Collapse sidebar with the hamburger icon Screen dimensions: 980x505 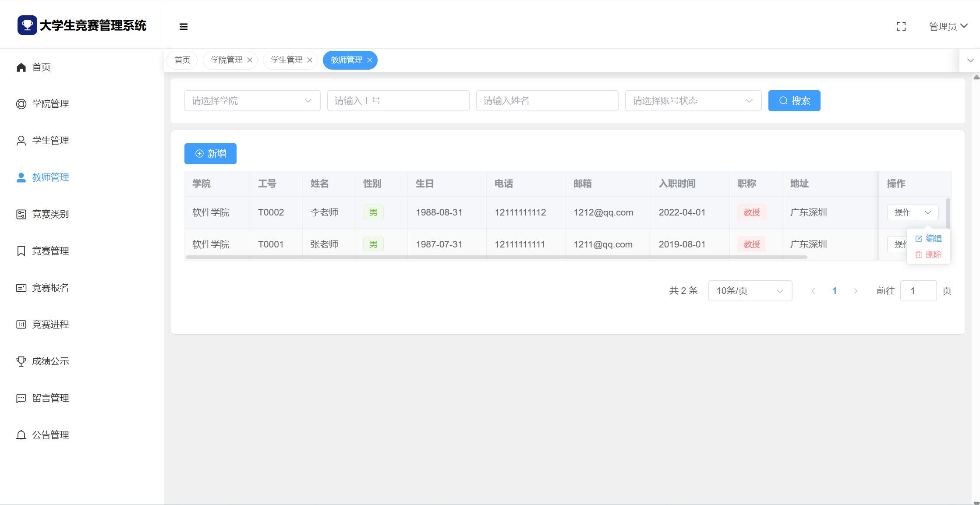point(184,27)
